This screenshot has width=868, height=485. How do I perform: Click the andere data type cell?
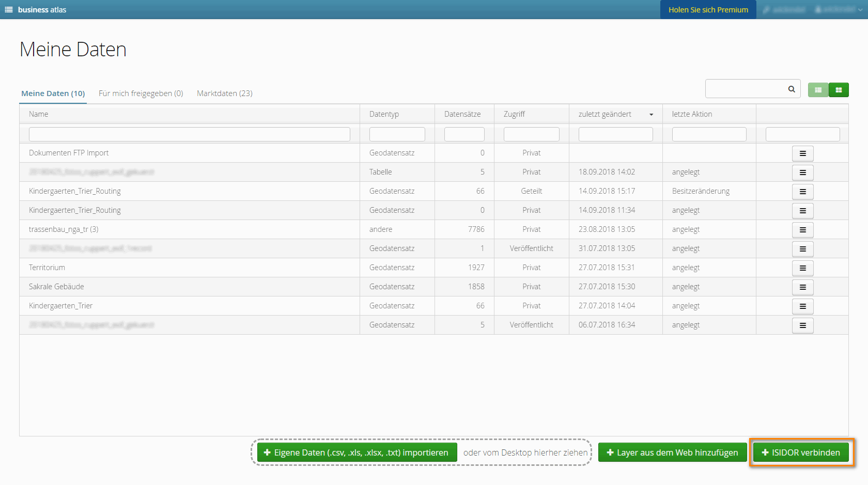pyautogui.click(x=381, y=229)
